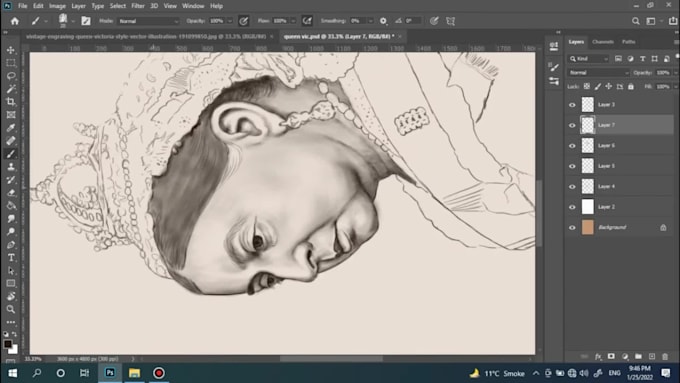Image resolution: width=680 pixels, height=383 pixels.
Task: Go to the Home screen icon
Action: pos(15,21)
